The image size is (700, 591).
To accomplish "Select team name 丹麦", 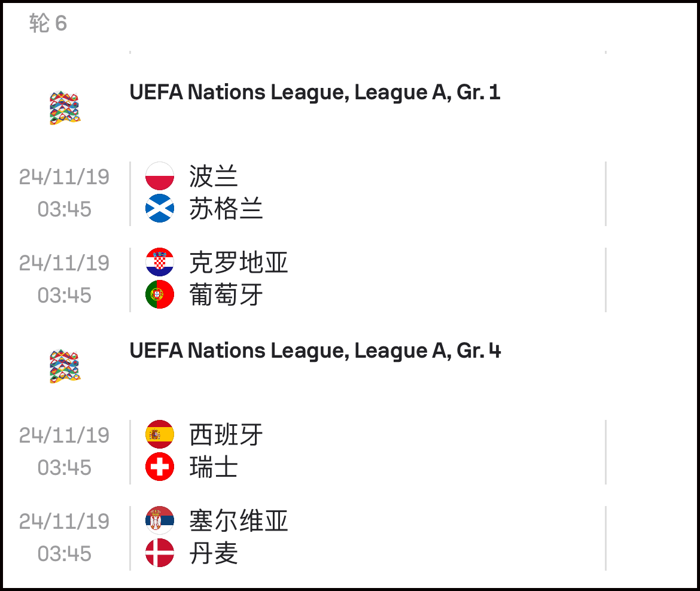I will 214,553.
